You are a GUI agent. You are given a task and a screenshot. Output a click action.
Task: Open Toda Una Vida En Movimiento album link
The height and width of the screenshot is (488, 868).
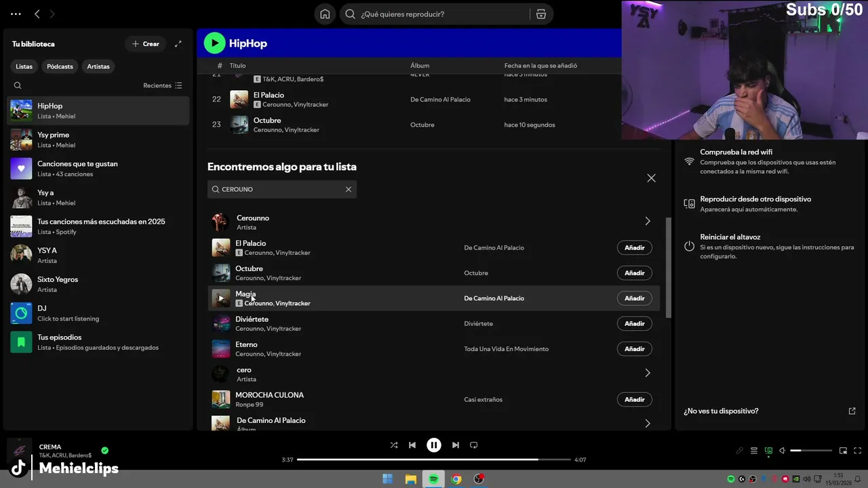point(506,349)
